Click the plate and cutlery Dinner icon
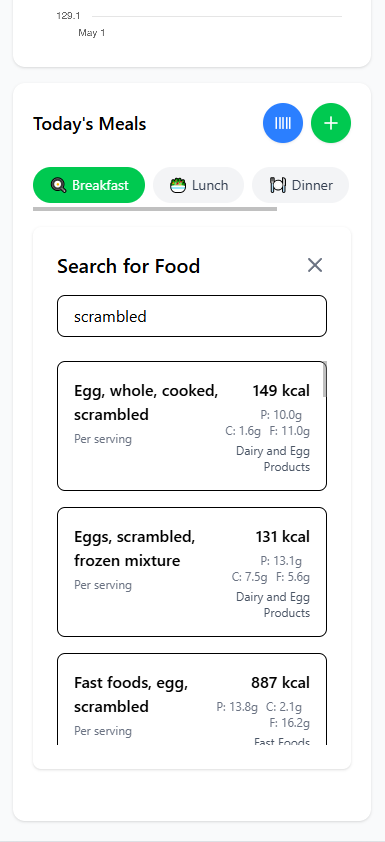Screen dimensions: 385x842 coord(278,185)
